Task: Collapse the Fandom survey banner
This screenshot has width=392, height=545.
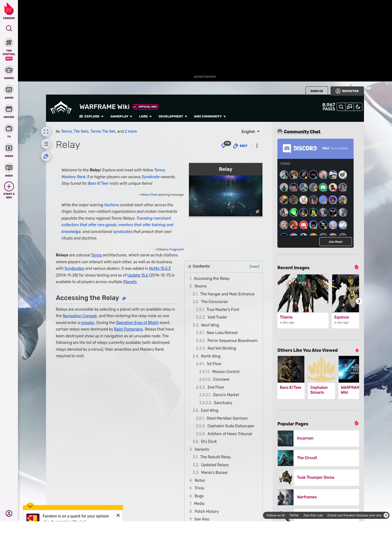Action: click(30, 506)
